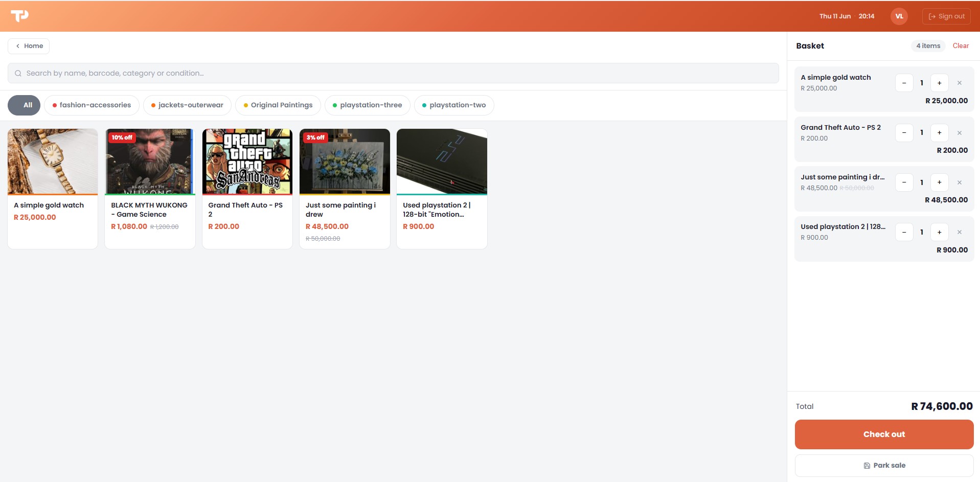Image resolution: width=980 pixels, height=482 pixels.
Task: Filter by fashion-accessories category
Action: 92,105
